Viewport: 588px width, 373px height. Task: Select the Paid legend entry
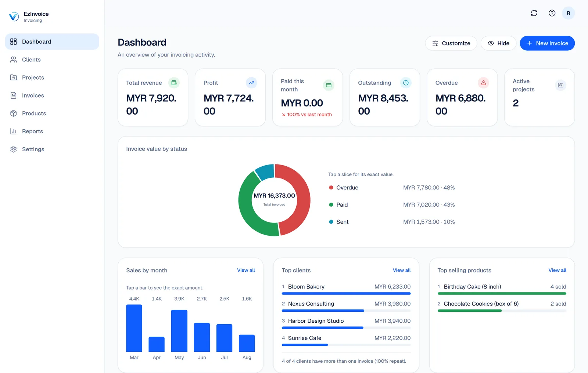point(392,205)
